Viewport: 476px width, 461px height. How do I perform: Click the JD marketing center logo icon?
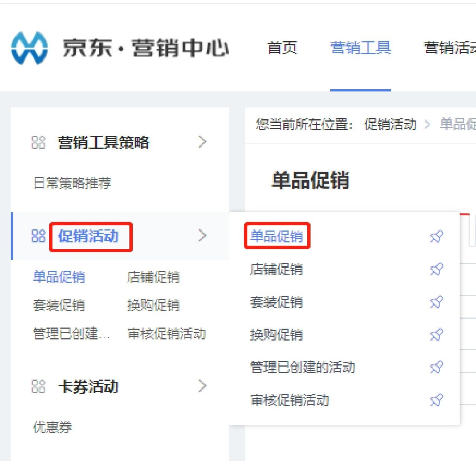(x=29, y=48)
